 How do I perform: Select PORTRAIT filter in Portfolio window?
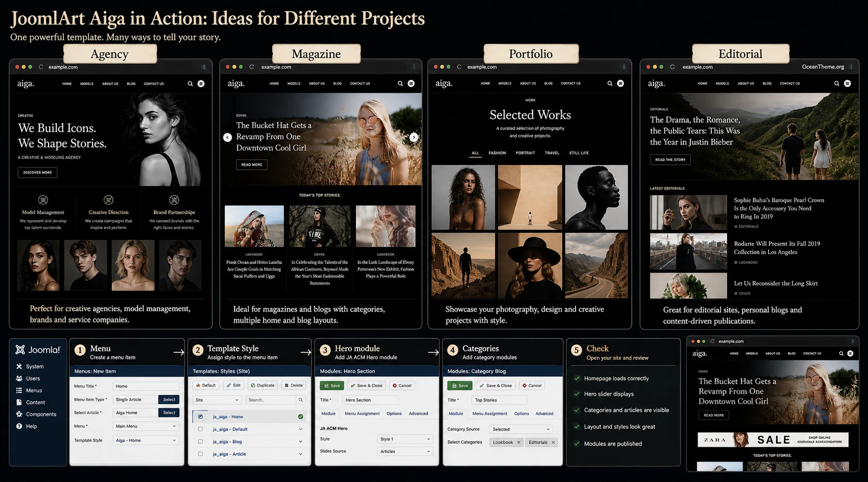525,153
